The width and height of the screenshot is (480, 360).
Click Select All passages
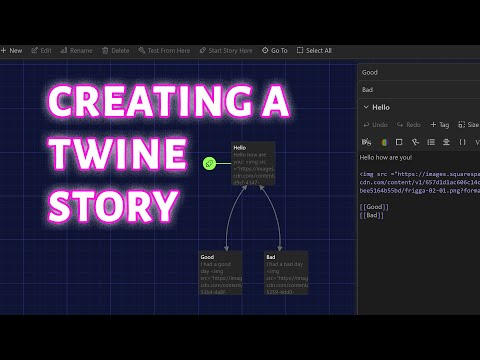pyautogui.click(x=314, y=51)
